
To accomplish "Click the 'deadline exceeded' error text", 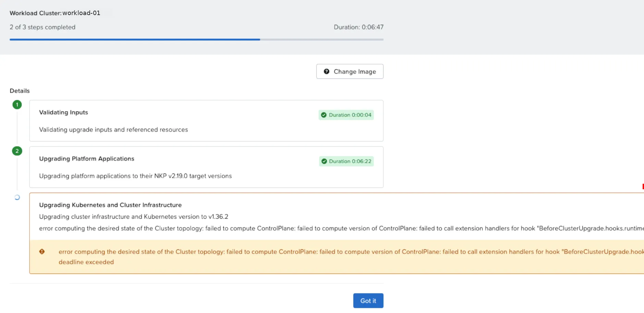I will [x=86, y=262].
